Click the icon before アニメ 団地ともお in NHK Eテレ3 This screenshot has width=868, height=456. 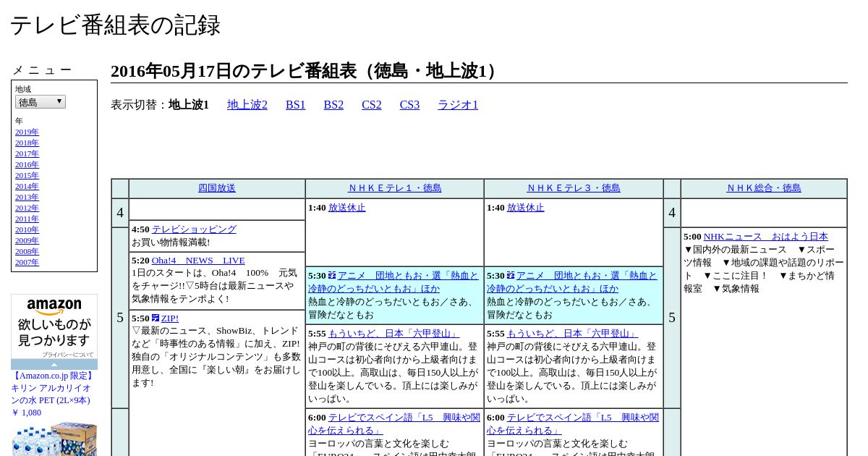511,275
